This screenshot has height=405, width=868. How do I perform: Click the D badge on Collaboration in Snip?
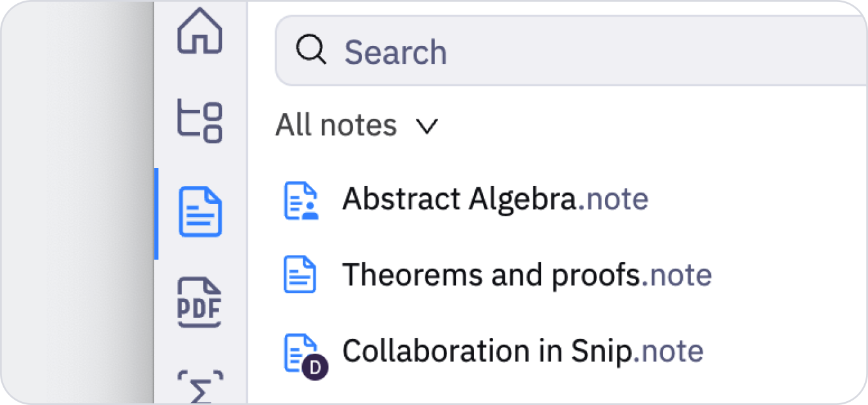point(316,367)
